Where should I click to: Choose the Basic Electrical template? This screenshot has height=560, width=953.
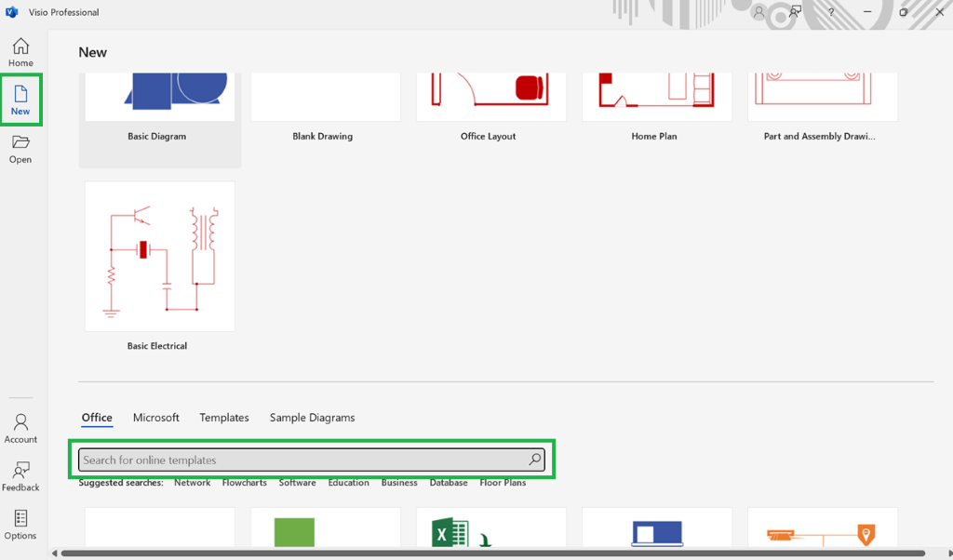coord(160,267)
